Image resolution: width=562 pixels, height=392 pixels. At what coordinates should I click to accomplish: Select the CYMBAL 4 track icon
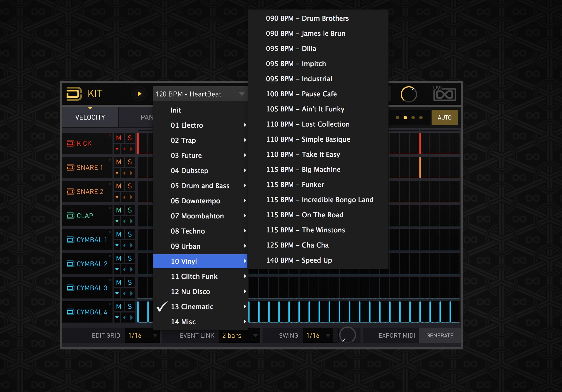(x=71, y=312)
